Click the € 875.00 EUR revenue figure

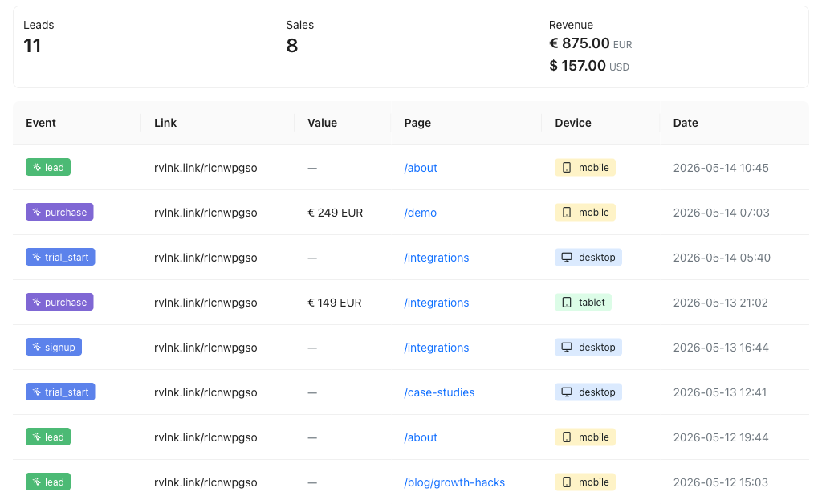point(590,43)
